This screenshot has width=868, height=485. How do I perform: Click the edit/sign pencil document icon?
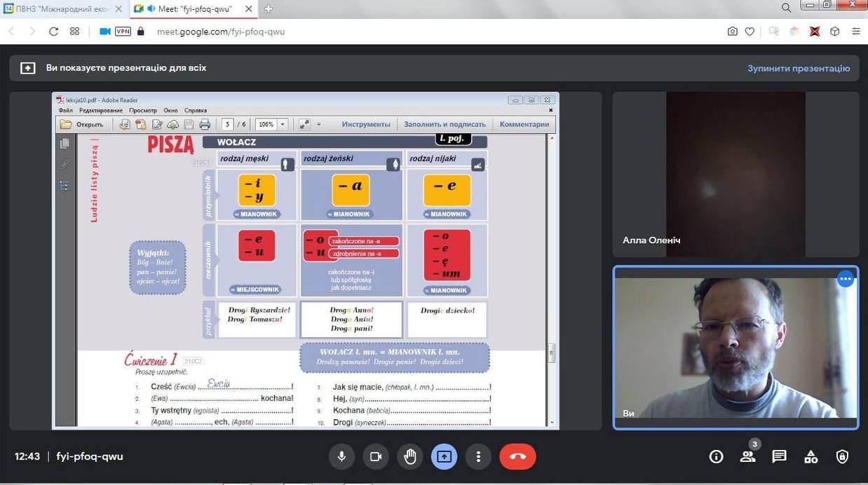156,124
